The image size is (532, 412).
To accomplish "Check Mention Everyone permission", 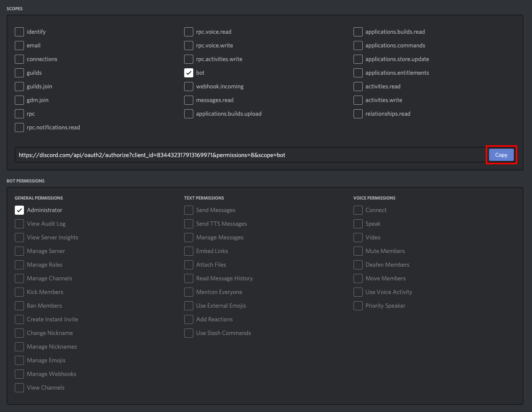I will pyautogui.click(x=189, y=292).
